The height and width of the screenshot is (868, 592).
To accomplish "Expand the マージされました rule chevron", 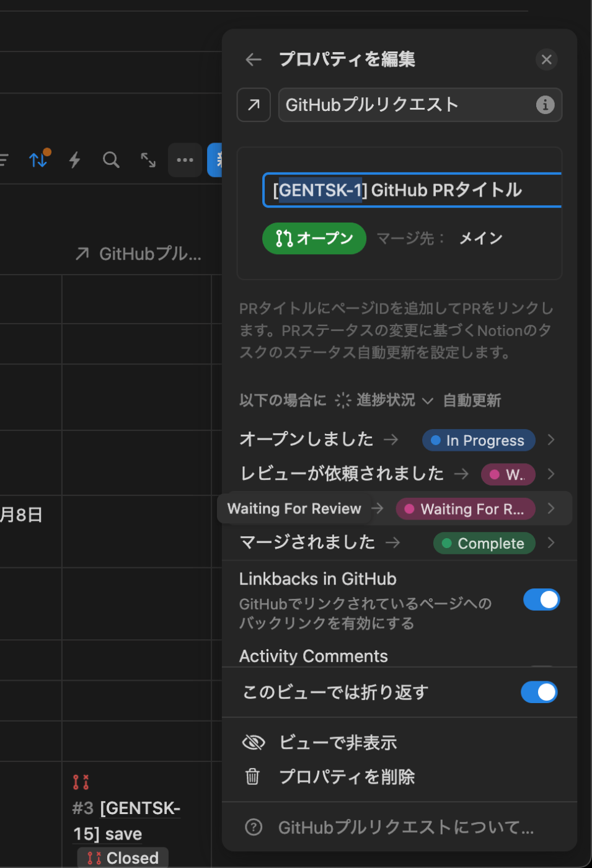I will tap(550, 543).
